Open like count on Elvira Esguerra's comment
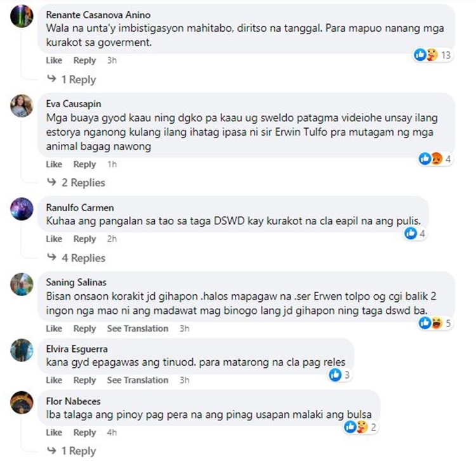 pos(340,375)
